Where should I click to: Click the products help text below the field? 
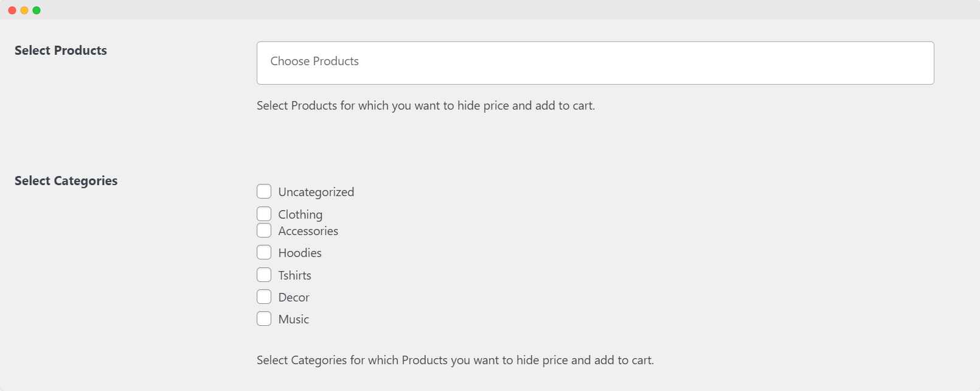pos(426,105)
